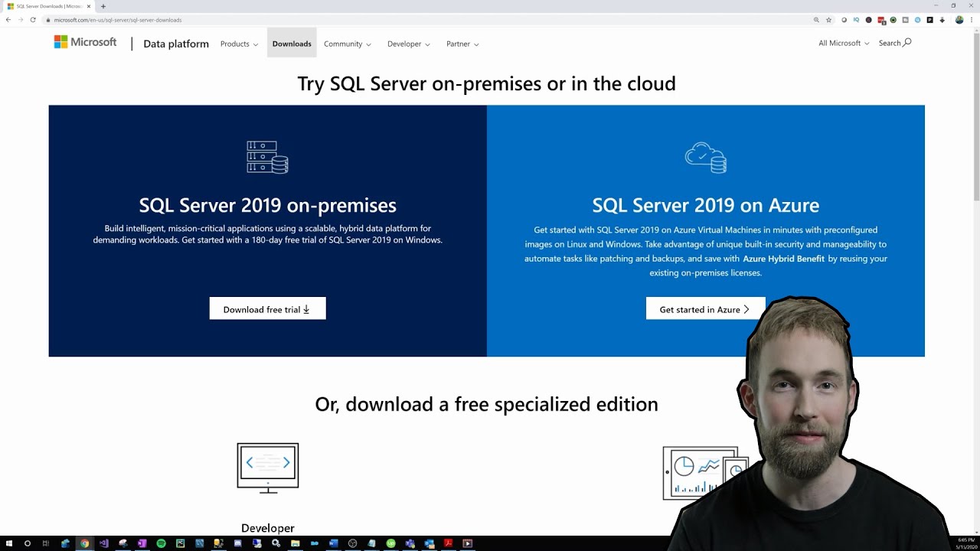Click the taskbar clock
The height and width of the screenshot is (551, 980).
965,543
